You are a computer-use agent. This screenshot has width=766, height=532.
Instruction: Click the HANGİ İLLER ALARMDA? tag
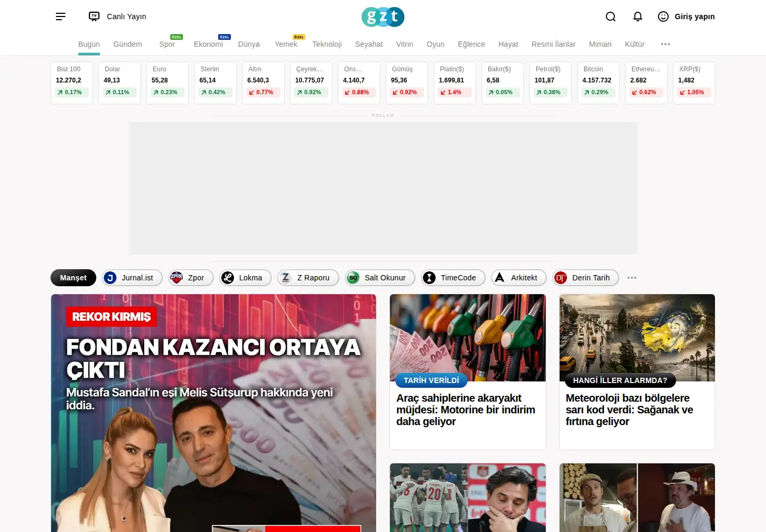(620, 380)
